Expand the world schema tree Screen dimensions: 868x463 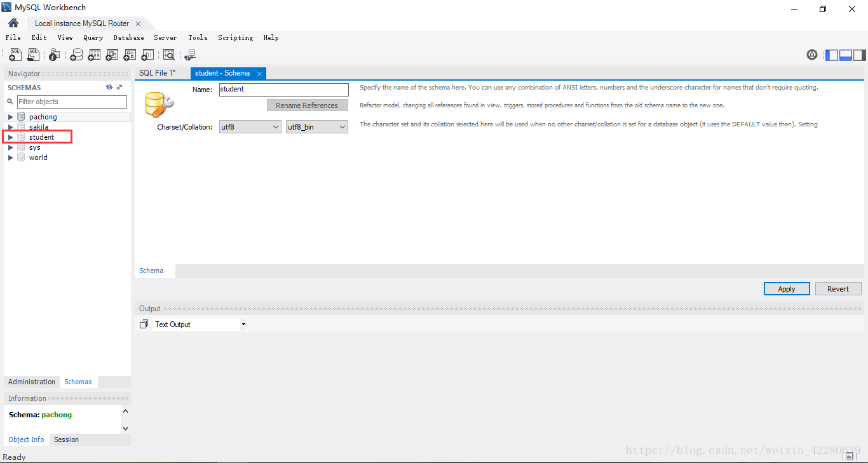tap(10, 158)
